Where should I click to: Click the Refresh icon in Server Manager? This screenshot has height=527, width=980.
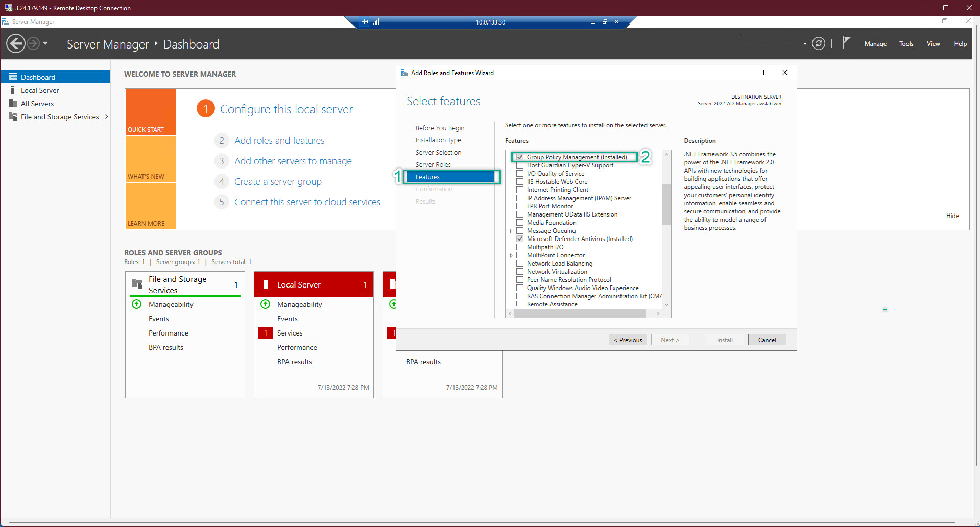pyautogui.click(x=818, y=44)
